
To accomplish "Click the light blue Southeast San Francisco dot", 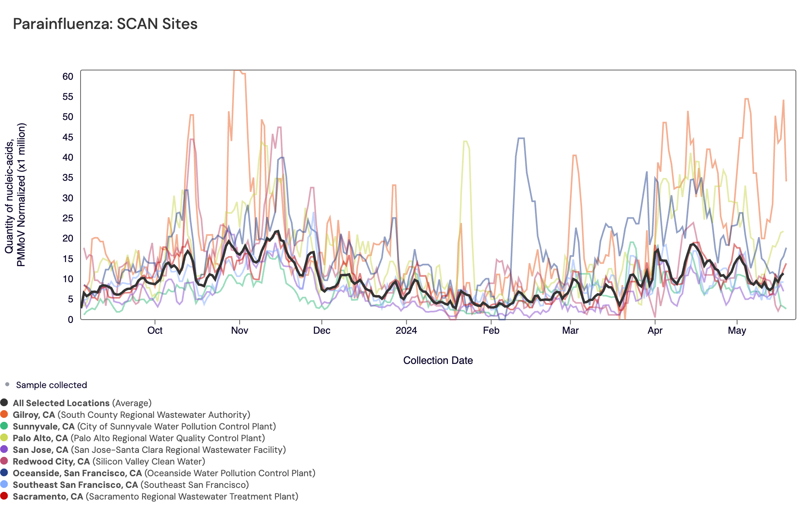I will pyautogui.click(x=4, y=484).
